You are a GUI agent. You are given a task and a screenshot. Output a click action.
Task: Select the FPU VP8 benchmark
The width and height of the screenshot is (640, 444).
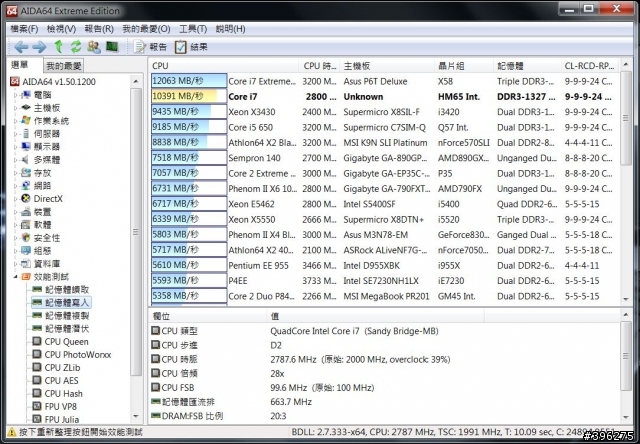(55, 406)
